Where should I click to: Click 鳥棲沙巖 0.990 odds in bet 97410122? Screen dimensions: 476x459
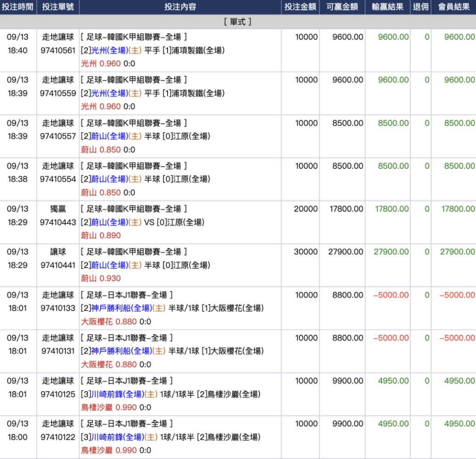click(109, 450)
